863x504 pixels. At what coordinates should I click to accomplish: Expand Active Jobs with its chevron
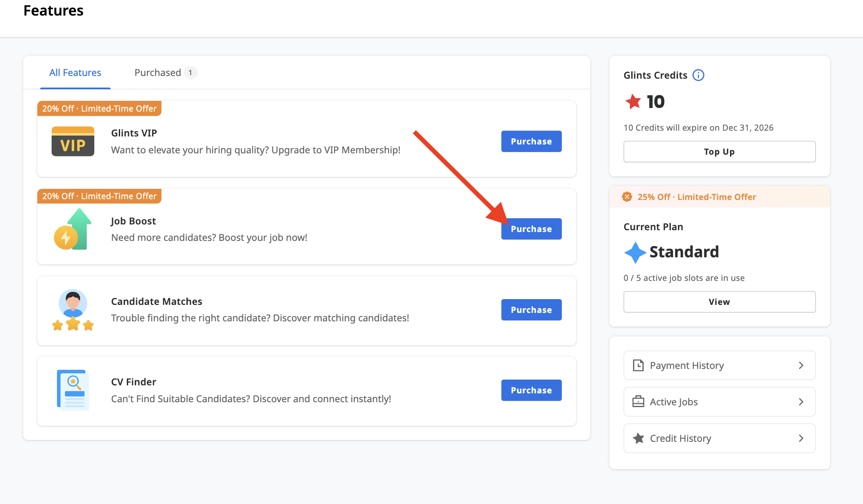tap(801, 402)
